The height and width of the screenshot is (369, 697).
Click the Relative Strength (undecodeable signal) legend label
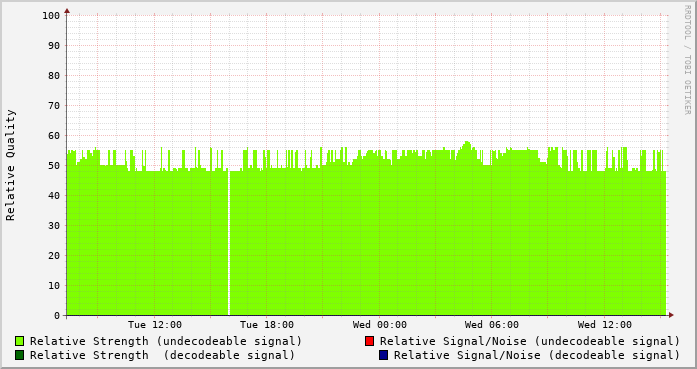(x=166, y=341)
